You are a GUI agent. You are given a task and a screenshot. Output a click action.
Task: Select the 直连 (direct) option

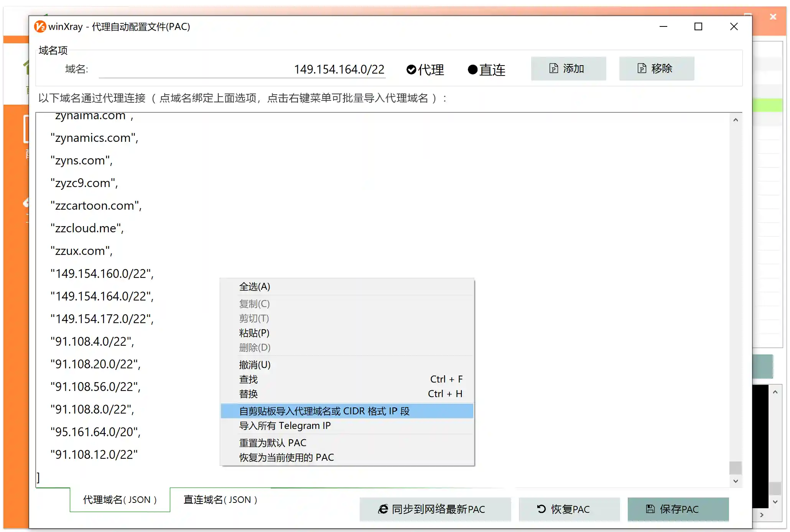486,69
